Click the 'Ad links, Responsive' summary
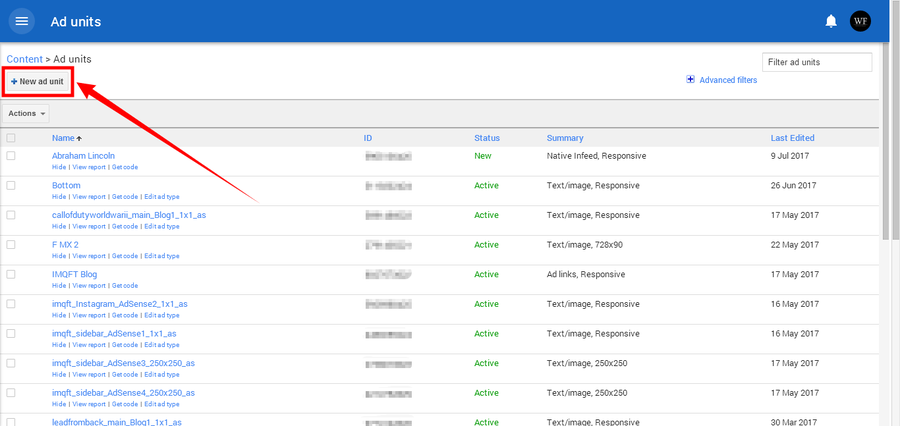 tap(585, 274)
